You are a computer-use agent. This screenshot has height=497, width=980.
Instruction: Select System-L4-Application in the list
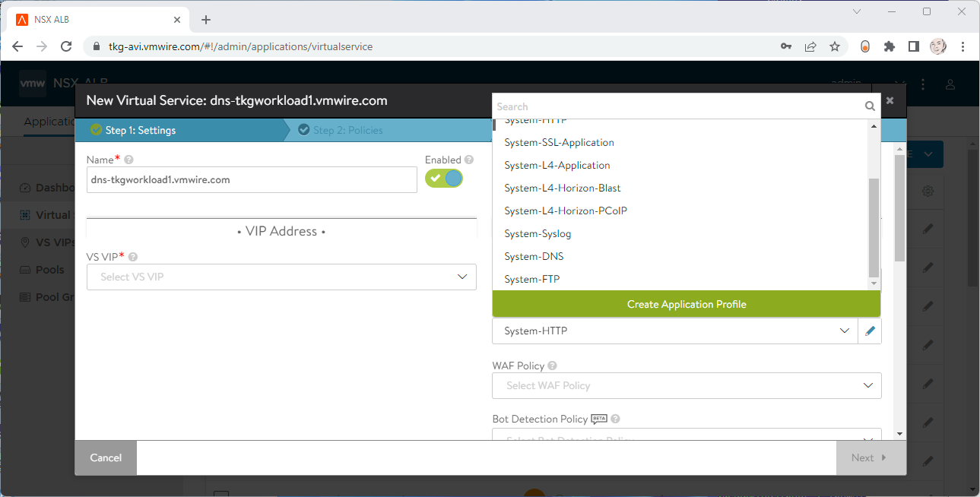pyautogui.click(x=557, y=166)
